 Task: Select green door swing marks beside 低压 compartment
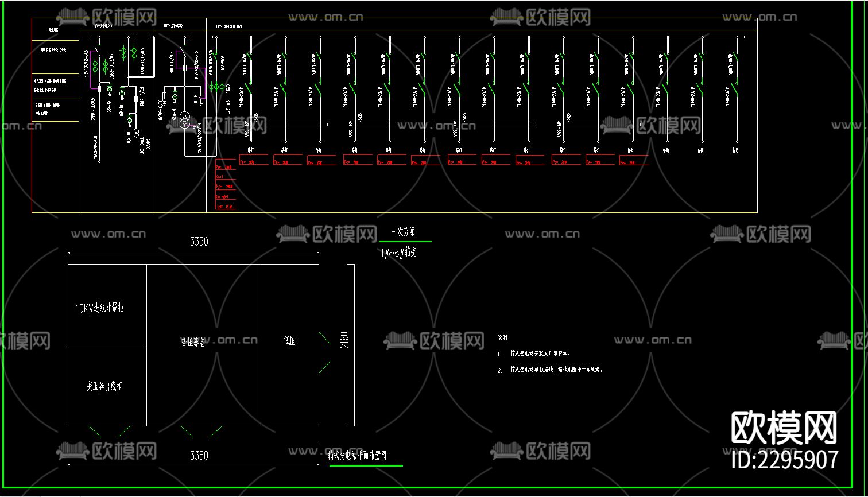tap(325, 352)
